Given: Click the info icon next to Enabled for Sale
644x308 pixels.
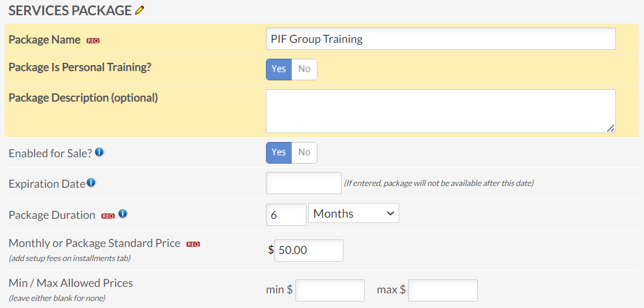Looking at the screenshot, I should [x=99, y=152].
